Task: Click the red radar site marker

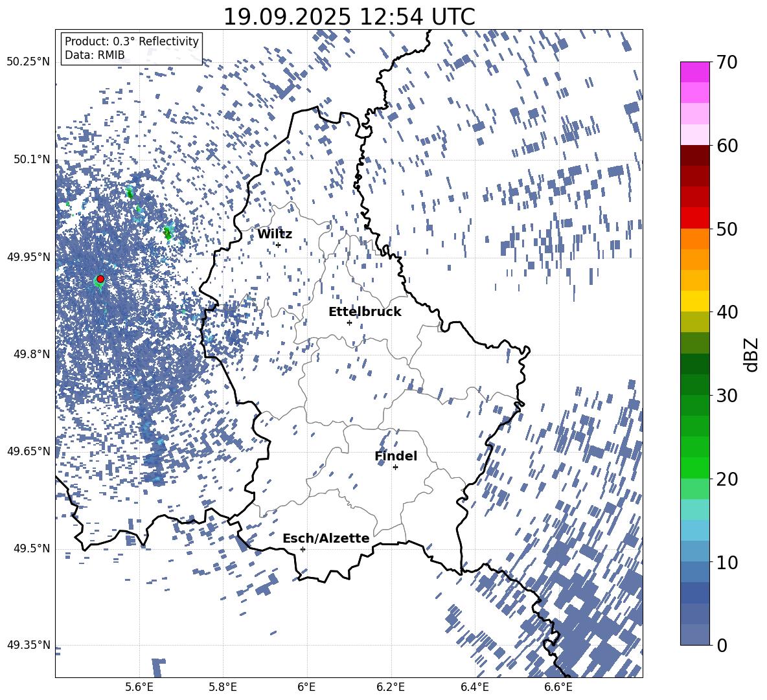Action: pos(100,278)
